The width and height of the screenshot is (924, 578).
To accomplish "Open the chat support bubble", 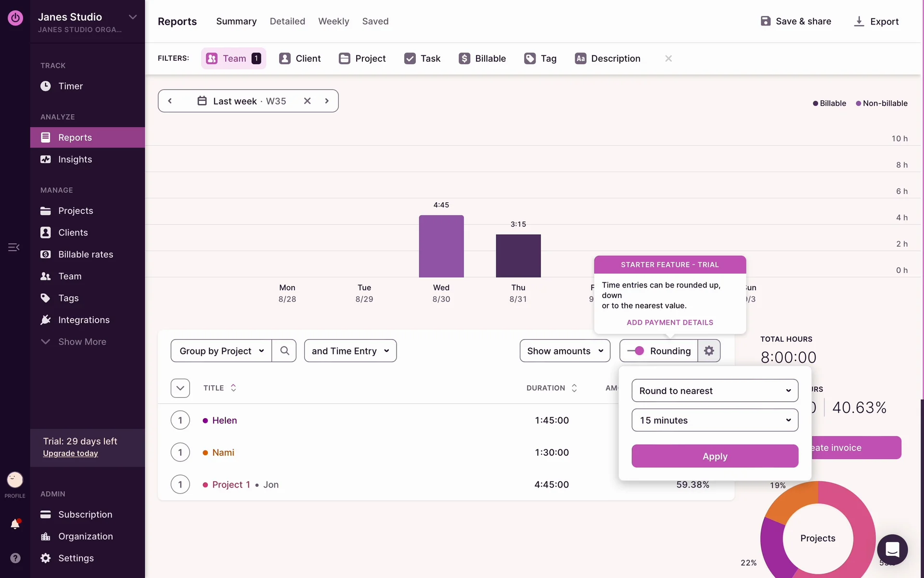I will (892, 550).
